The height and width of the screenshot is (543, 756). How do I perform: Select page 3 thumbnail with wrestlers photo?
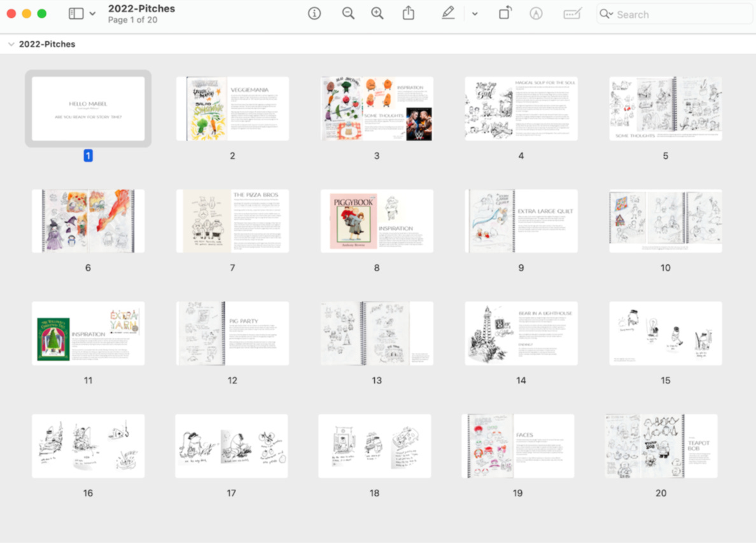(377, 108)
